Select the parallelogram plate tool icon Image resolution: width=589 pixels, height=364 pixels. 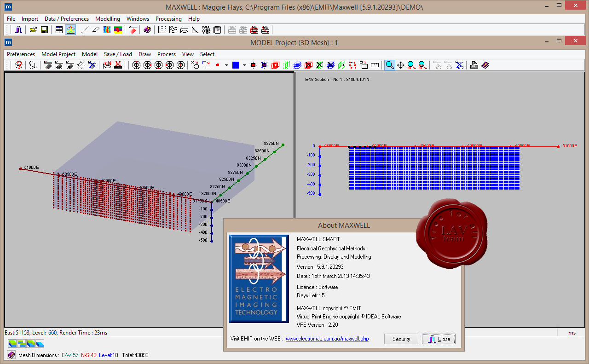(x=96, y=30)
